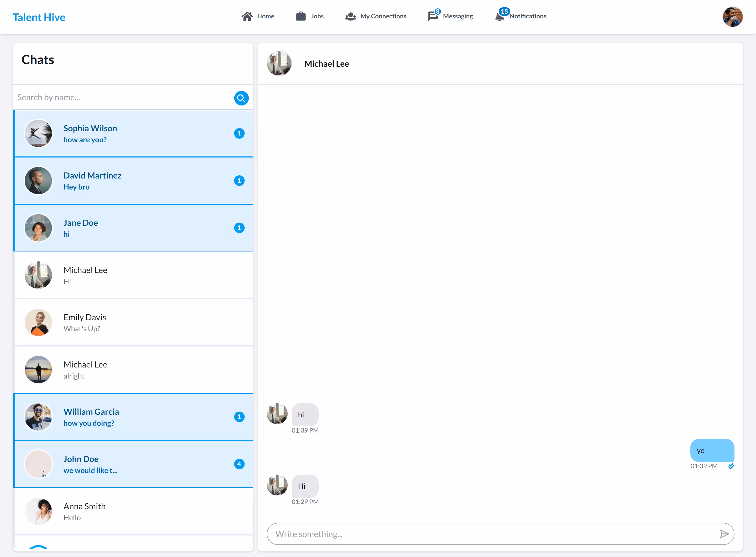The width and height of the screenshot is (756, 557).
Task: Open the Notifications bell icon
Action: tap(499, 17)
